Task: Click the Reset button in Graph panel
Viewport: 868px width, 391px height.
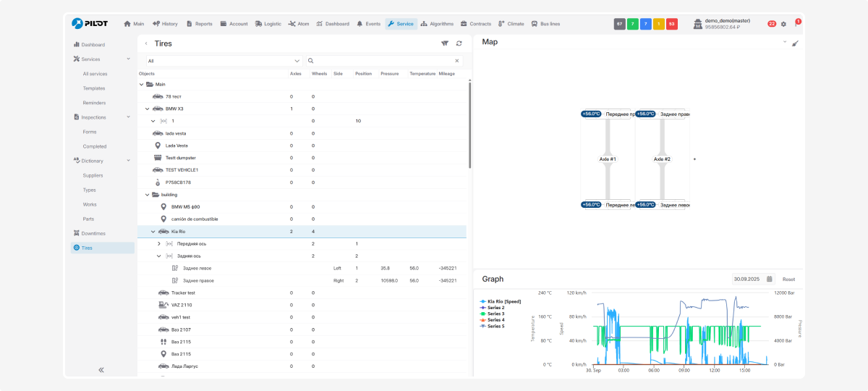Action: [788, 279]
